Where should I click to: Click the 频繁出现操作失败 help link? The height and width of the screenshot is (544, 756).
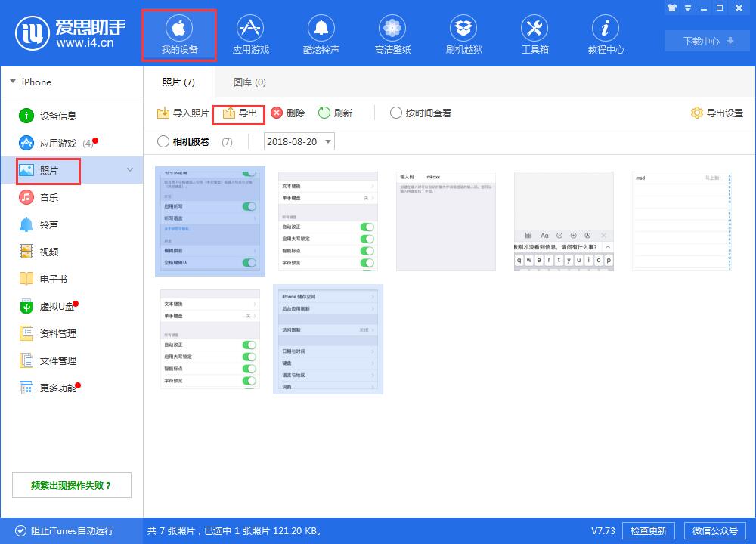[71, 484]
